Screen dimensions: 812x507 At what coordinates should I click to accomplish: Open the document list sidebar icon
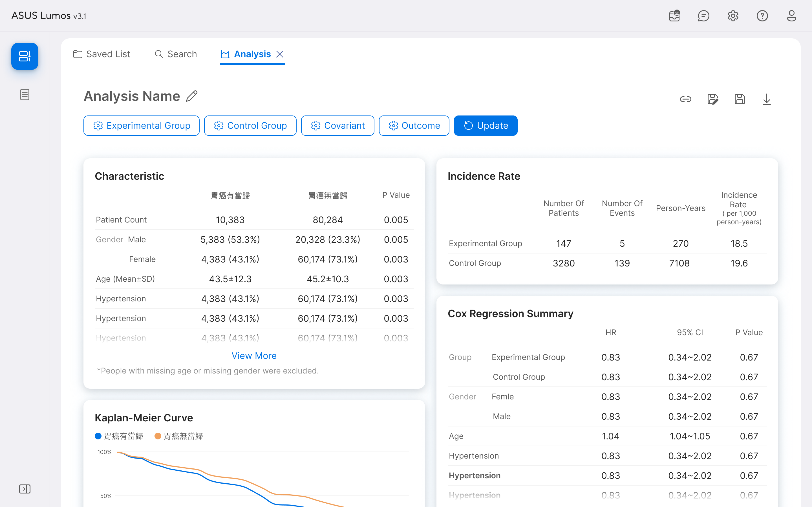25,95
